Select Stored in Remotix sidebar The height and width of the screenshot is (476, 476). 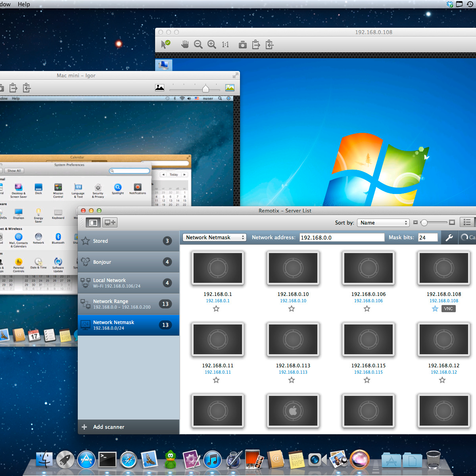tap(129, 241)
